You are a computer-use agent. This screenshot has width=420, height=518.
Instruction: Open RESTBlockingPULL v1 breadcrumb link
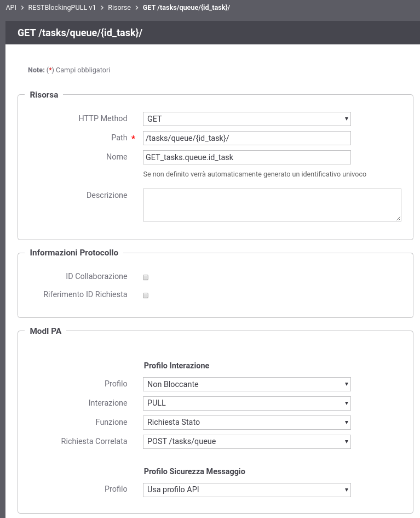point(62,7)
